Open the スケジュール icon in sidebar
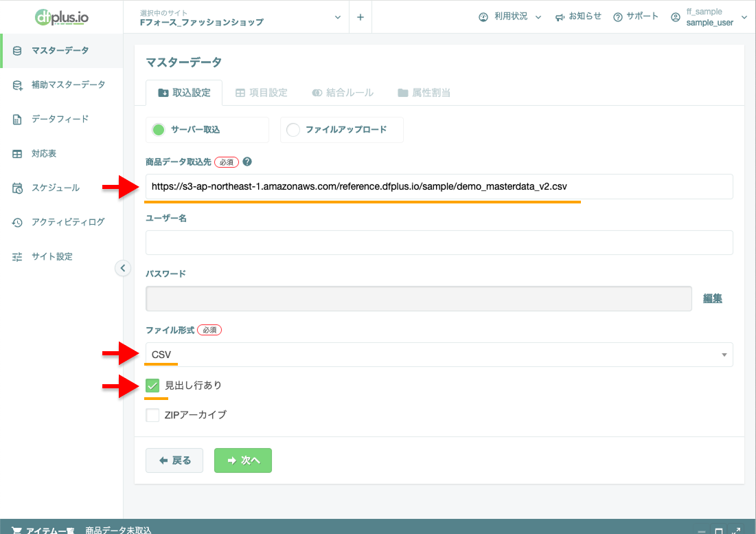Screen dimensions: 756x534 click(x=16, y=188)
